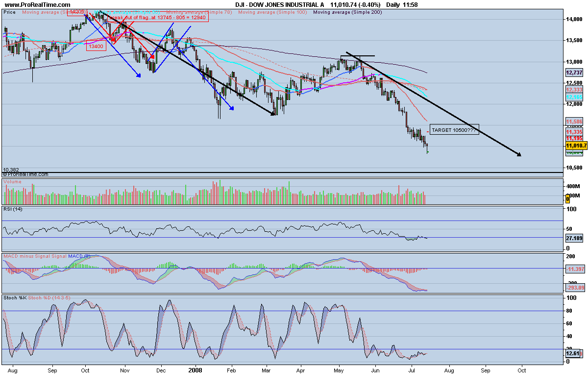
Task: Select the Moving average (Simple 200) legend
Action: [x=347, y=12]
